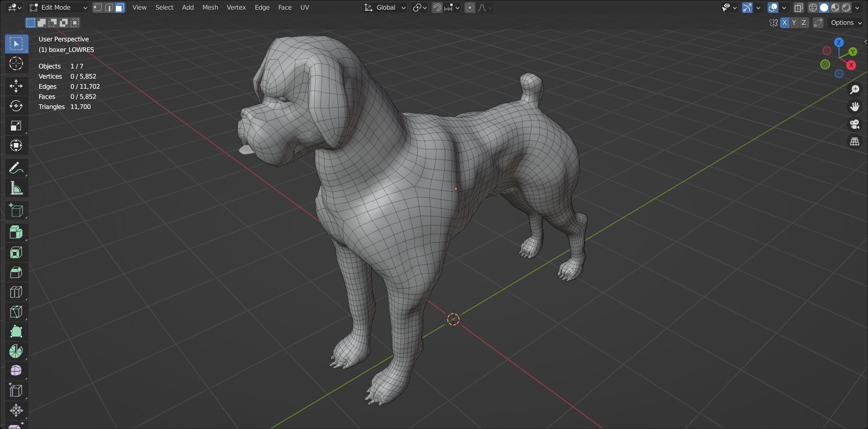
Task: Open the Add menu
Action: coord(188,7)
